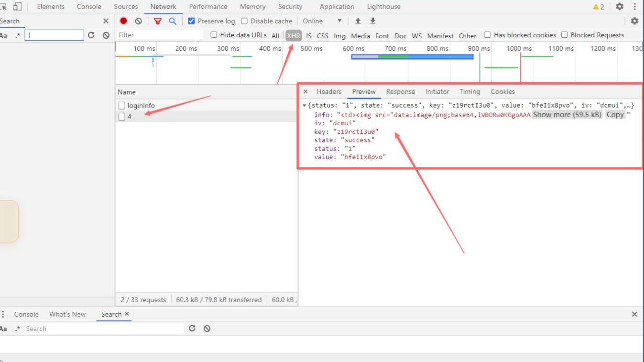Filter requests by Manifest type

coord(440,36)
